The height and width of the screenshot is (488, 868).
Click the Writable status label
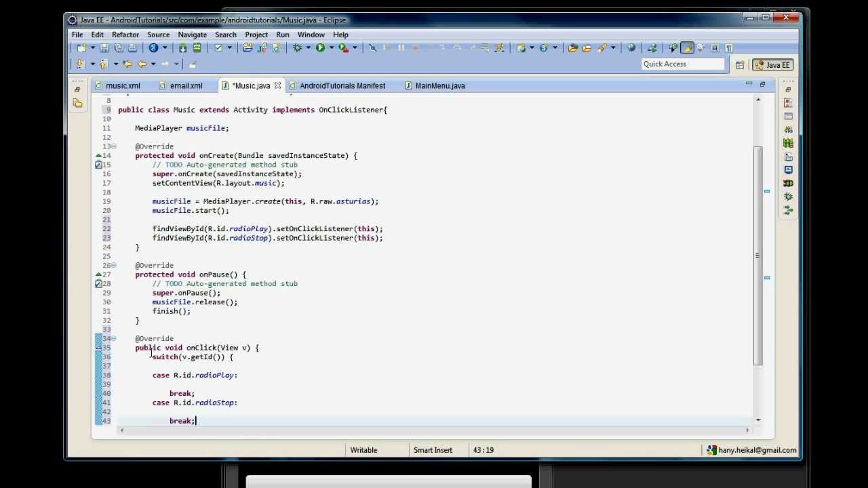[x=363, y=450]
